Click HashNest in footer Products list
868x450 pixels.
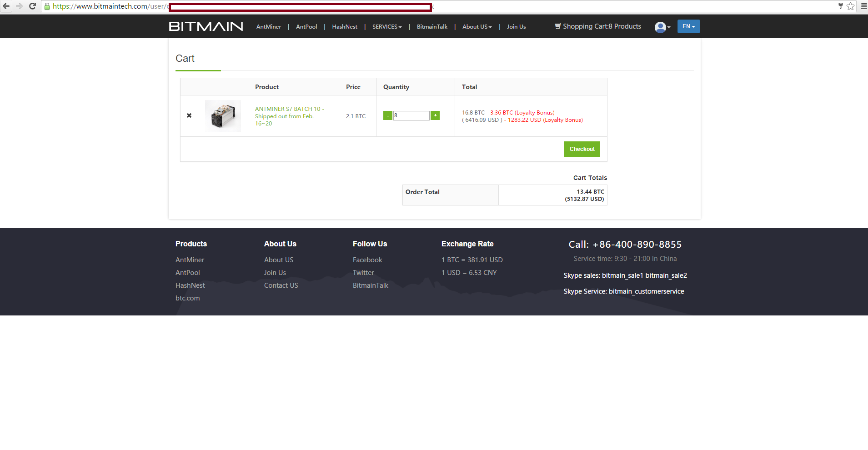click(190, 285)
